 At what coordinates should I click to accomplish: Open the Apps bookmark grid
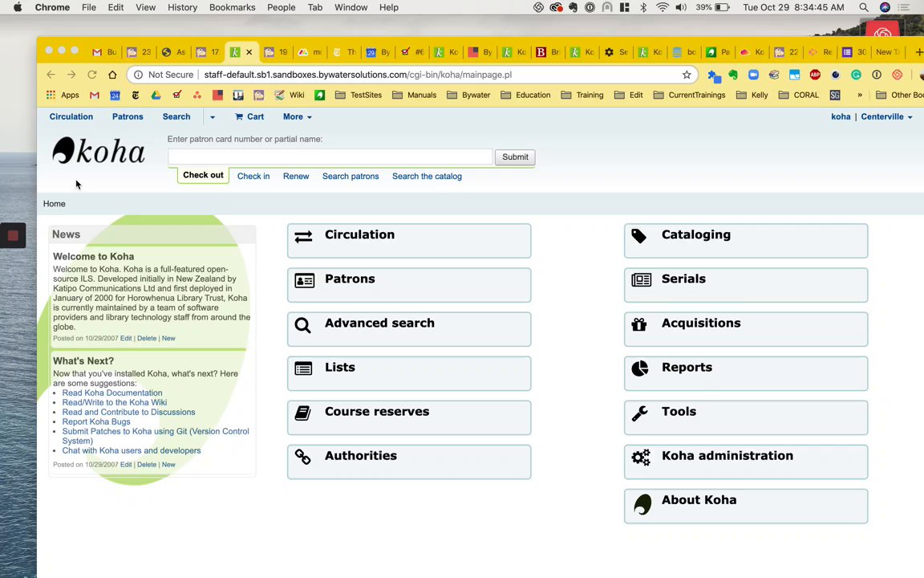point(63,95)
